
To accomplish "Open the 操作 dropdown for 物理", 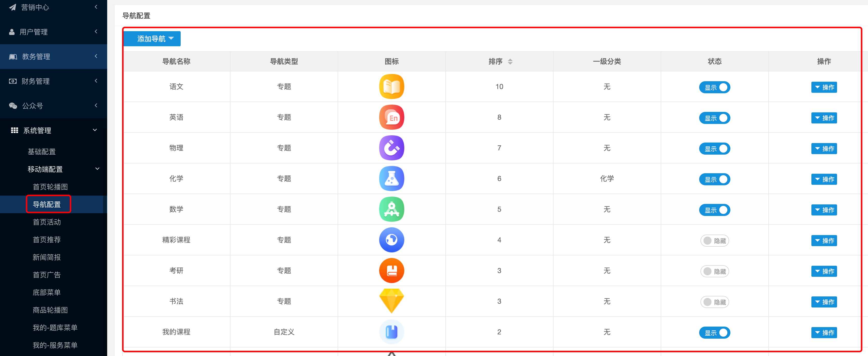I will (x=824, y=149).
